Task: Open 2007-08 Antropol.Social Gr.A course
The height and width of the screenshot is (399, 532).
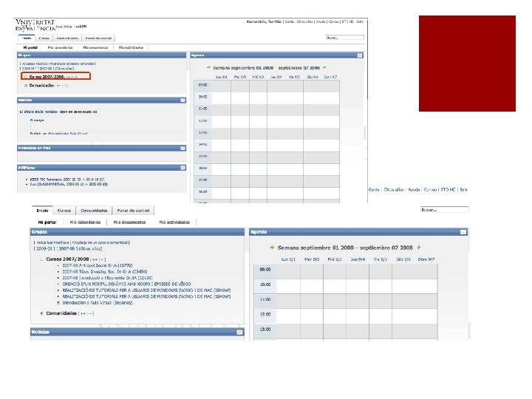Action: tap(97, 266)
